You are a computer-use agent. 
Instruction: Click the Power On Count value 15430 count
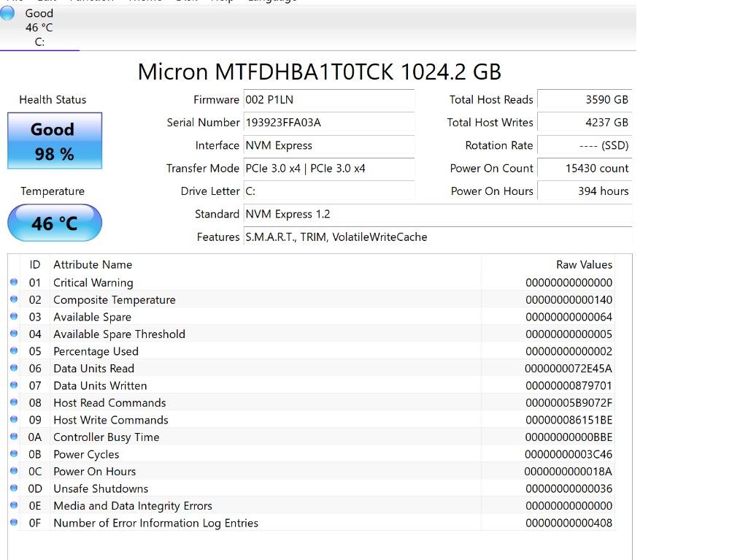coord(585,168)
